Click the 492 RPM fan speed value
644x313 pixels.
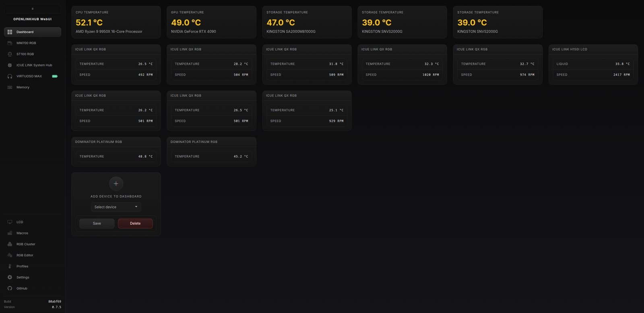(x=145, y=75)
